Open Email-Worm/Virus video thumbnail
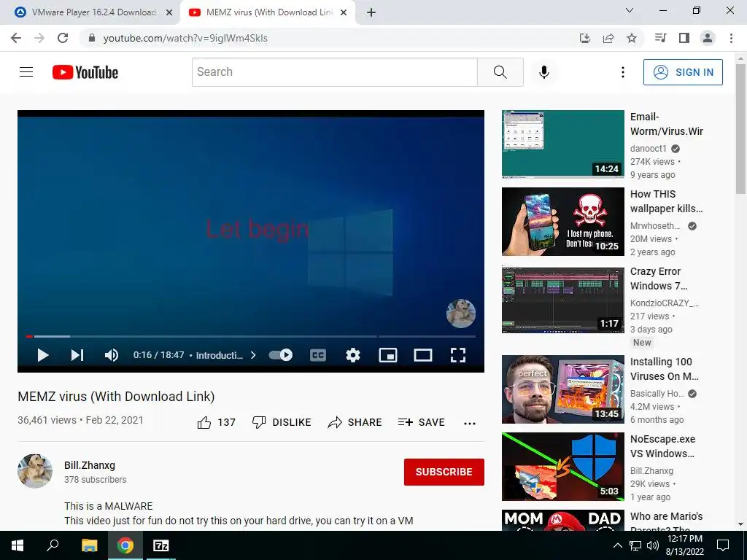The image size is (747, 560). coord(562,144)
